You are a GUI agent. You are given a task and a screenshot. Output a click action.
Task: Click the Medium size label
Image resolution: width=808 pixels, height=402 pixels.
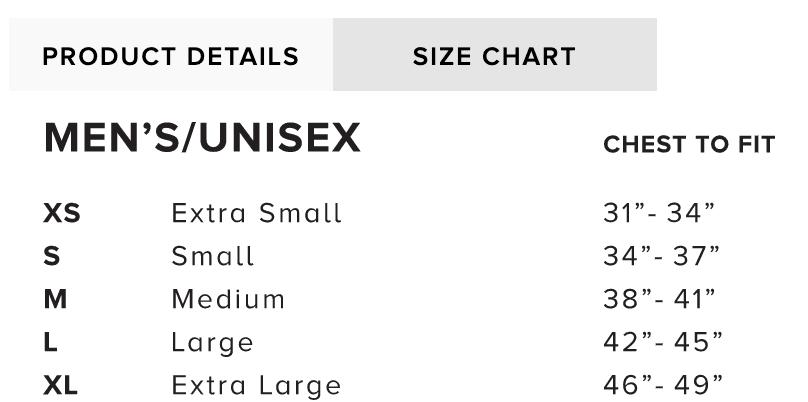pos(228,299)
